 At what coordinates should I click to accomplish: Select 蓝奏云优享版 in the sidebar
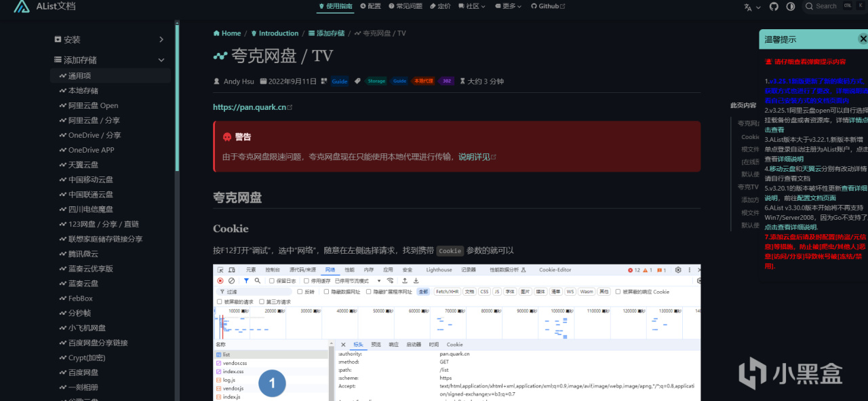110,269
